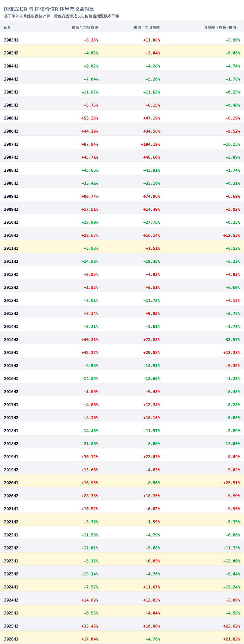Click the 2008H1 growth return −45.65%
Image resolution: width=244 pixels, height=644 pixels.
90,170
